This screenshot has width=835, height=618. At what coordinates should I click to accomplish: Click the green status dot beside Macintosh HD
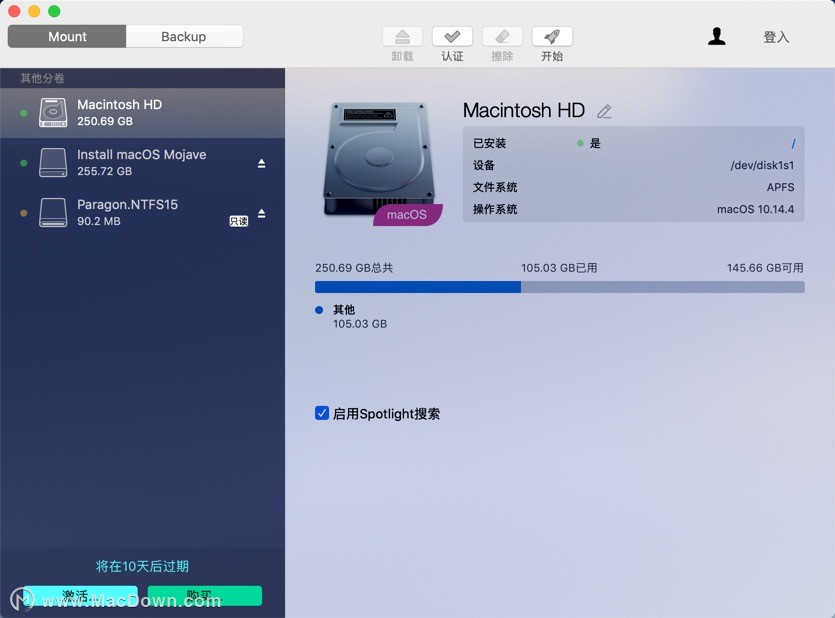[23, 113]
